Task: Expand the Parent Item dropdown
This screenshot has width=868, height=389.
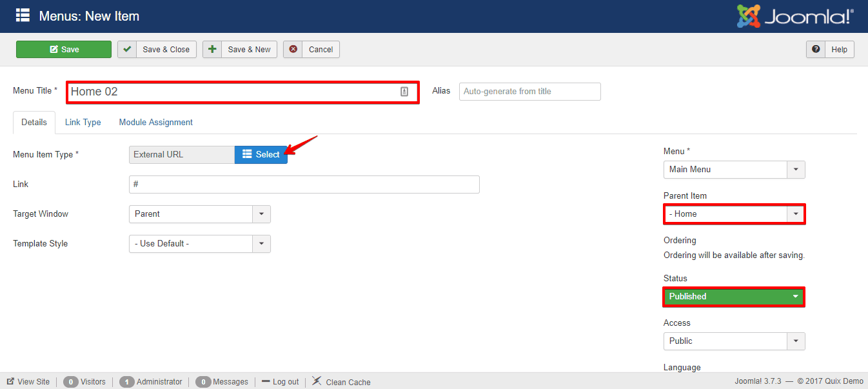Action: (x=795, y=214)
